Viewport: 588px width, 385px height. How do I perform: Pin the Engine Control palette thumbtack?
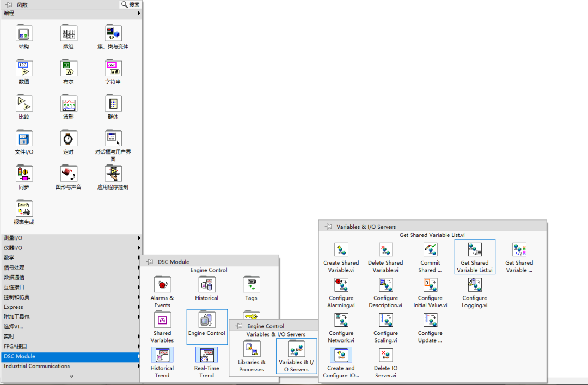point(239,326)
